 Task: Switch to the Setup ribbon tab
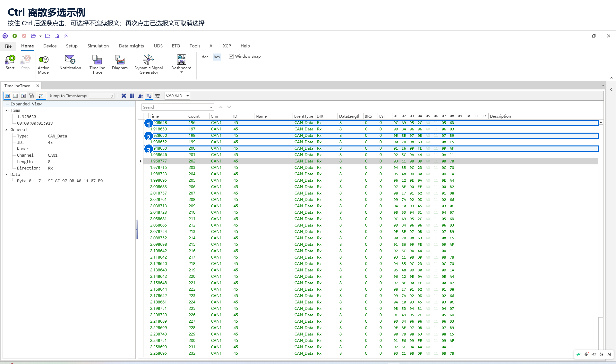point(72,46)
